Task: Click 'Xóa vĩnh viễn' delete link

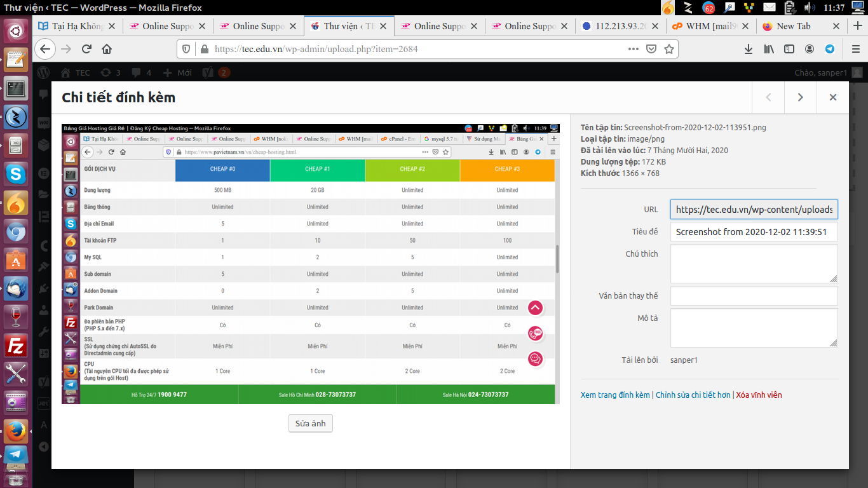Action: (x=759, y=395)
